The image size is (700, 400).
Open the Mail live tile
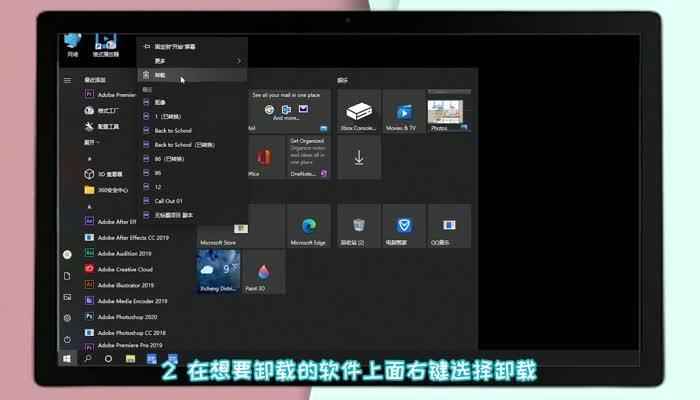[289, 111]
